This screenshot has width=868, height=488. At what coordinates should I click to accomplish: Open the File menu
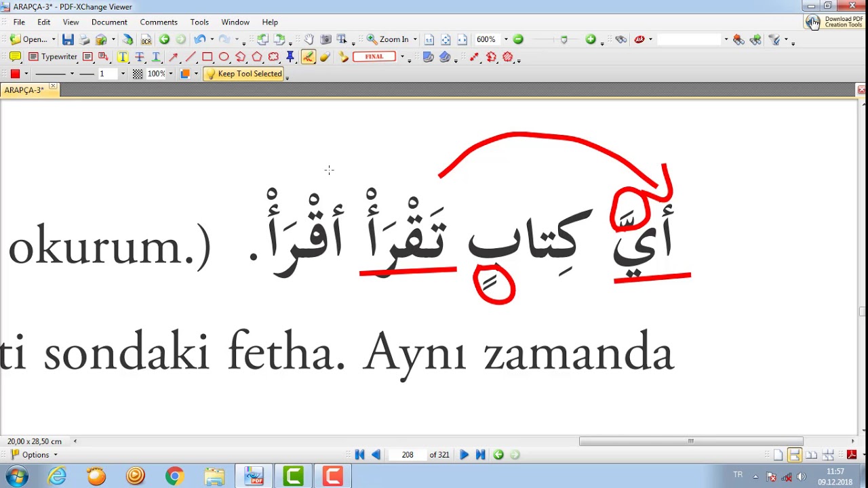tap(19, 22)
